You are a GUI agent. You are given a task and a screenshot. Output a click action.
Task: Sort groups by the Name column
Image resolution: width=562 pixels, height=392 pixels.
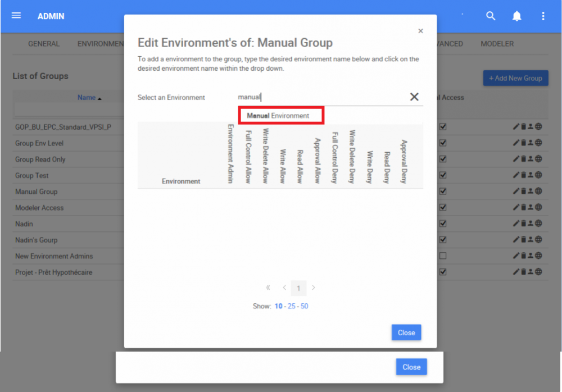tap(87, 98)
